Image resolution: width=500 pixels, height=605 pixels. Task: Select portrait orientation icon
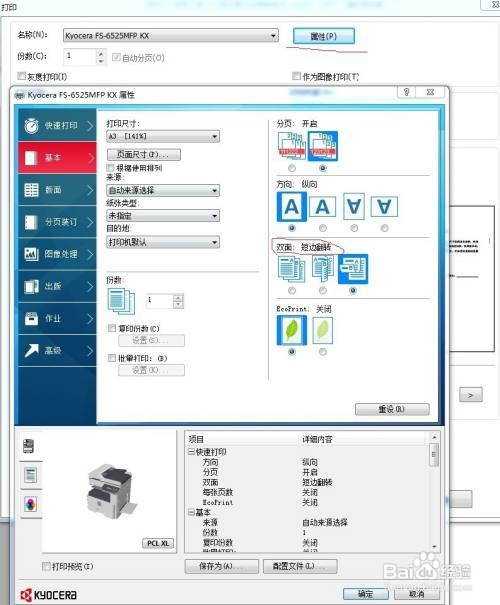(x=292, y=207)
